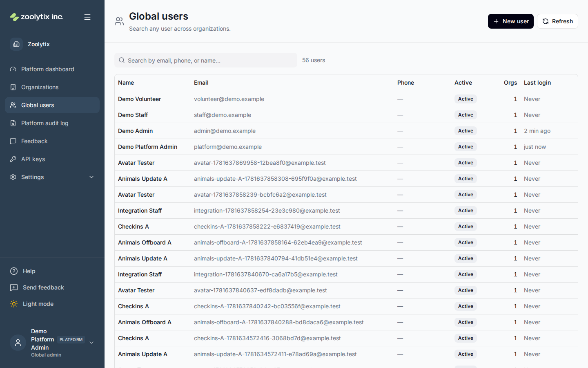Image resolution: width=588 pixels, height=368 pixels.
Task: Click the Last login column header
Action: point(537,83)
